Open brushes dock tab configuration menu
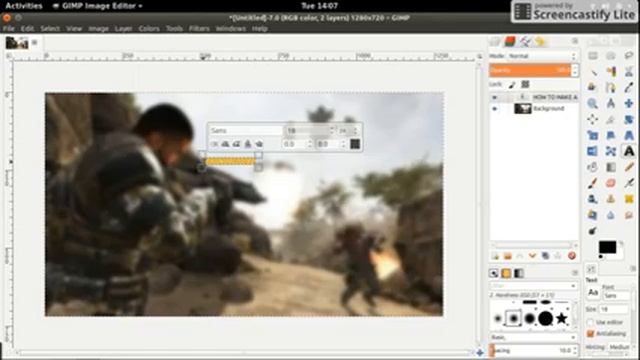The height and width of the screenshot is (360, 640). 575,273
